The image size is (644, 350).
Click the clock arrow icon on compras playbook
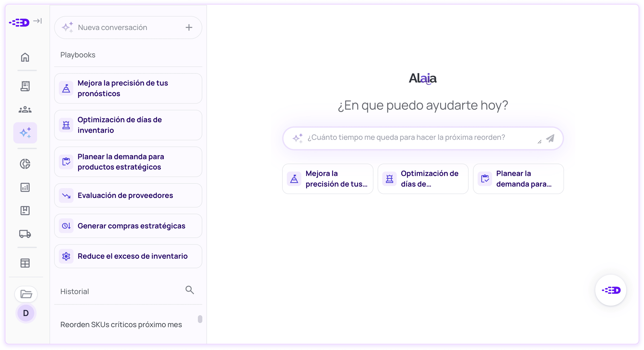(x=66, y=226)
